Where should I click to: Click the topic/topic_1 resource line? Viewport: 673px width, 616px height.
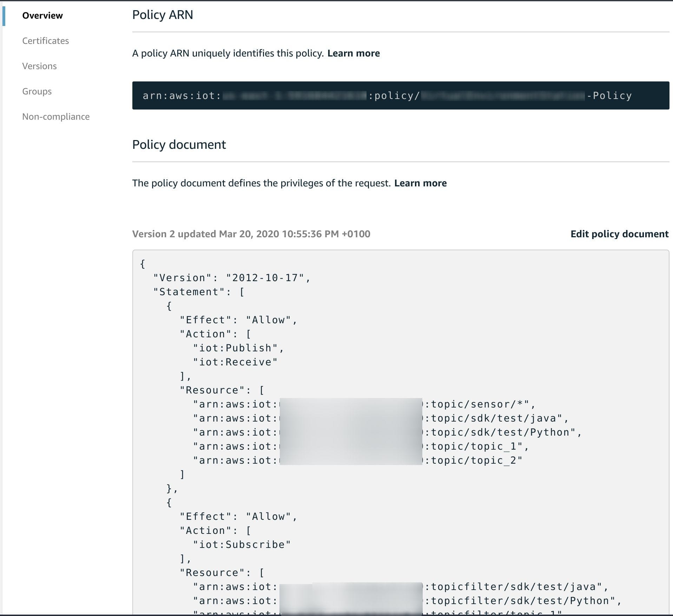point(361,446)
